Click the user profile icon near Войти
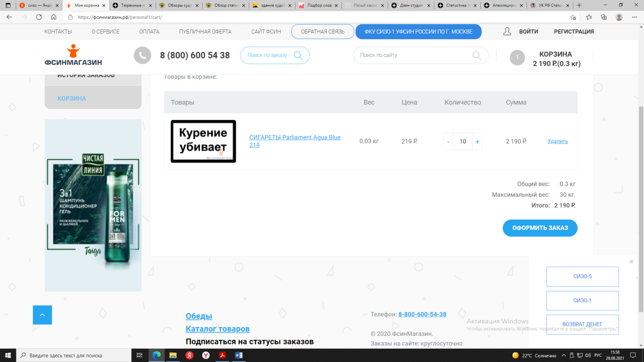Image resolution: width=644 pixels, height=362 pixels. pos(507,32)
